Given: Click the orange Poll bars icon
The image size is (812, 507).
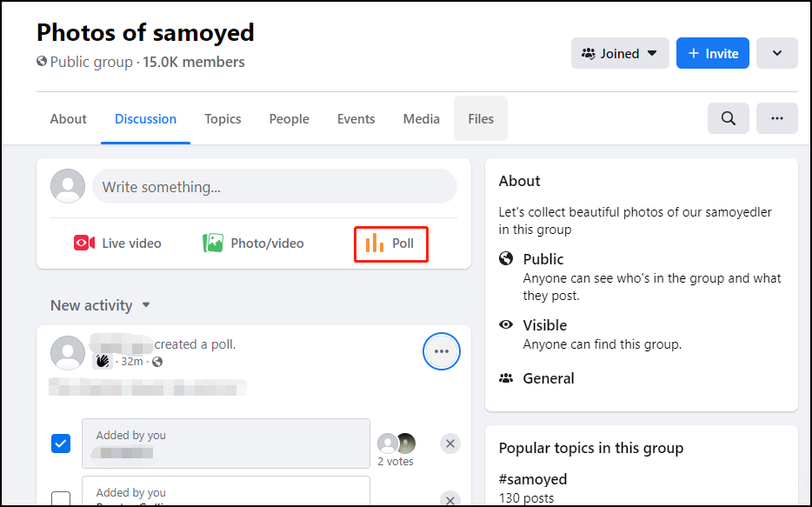Looking at the screenshot, I should 375,243.
